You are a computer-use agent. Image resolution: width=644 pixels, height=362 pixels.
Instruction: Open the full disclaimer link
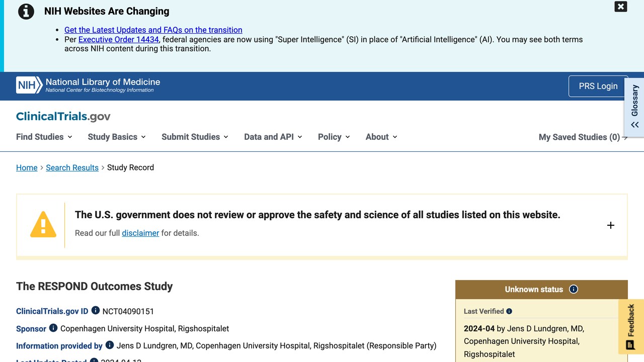[x=140, y=233]
